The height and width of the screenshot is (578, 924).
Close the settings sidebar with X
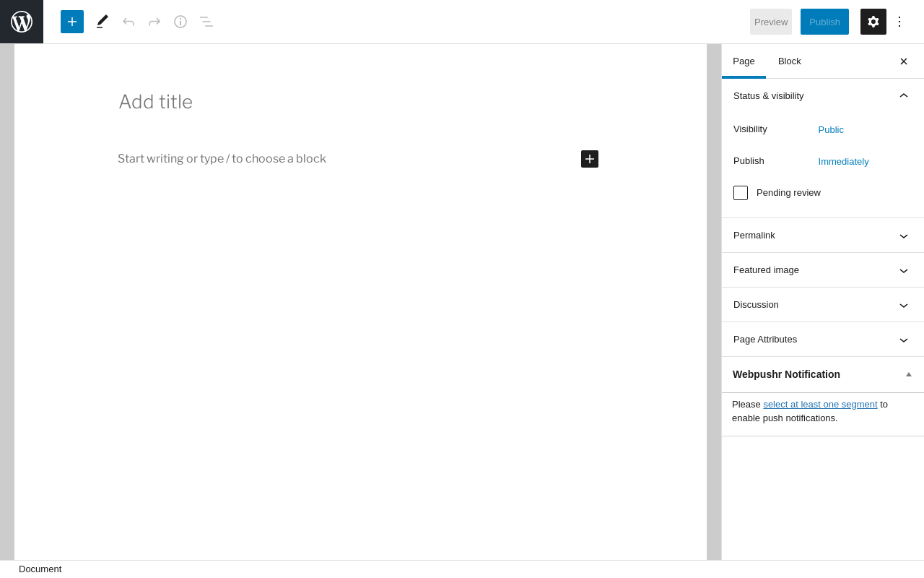pyautogui.click(x=904, y=61)
